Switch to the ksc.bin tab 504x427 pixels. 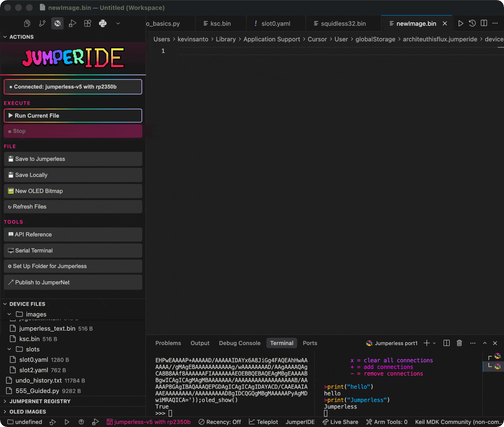click(x=220, y=24)
